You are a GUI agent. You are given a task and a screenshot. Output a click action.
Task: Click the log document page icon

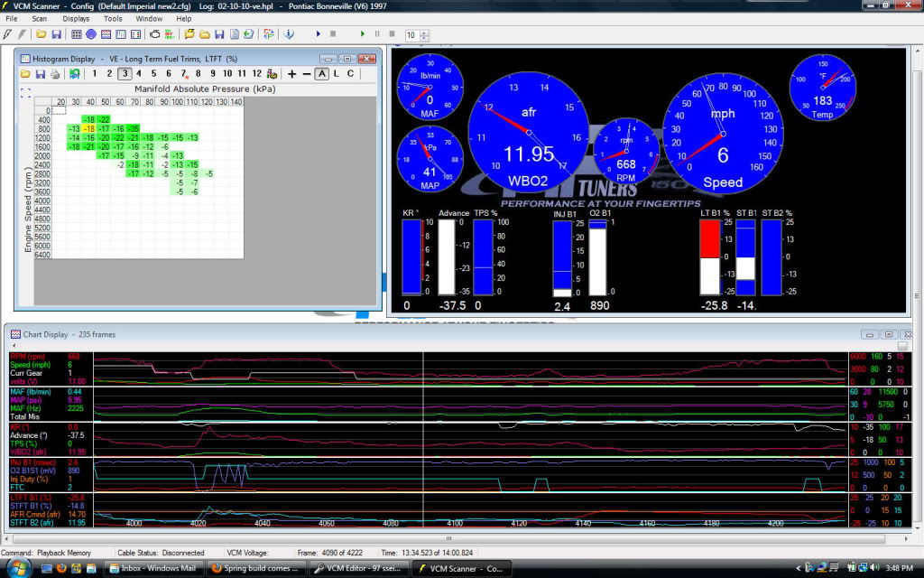click(x=235, y=34)
